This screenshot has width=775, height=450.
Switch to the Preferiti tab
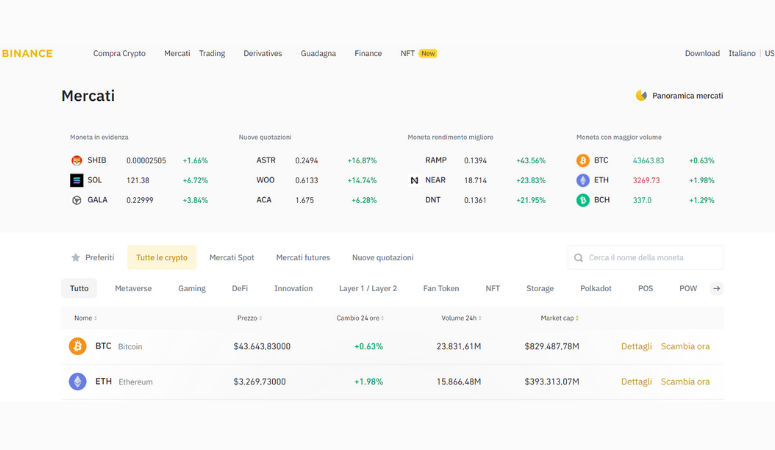pyautogui.click(x=92, y=257)
